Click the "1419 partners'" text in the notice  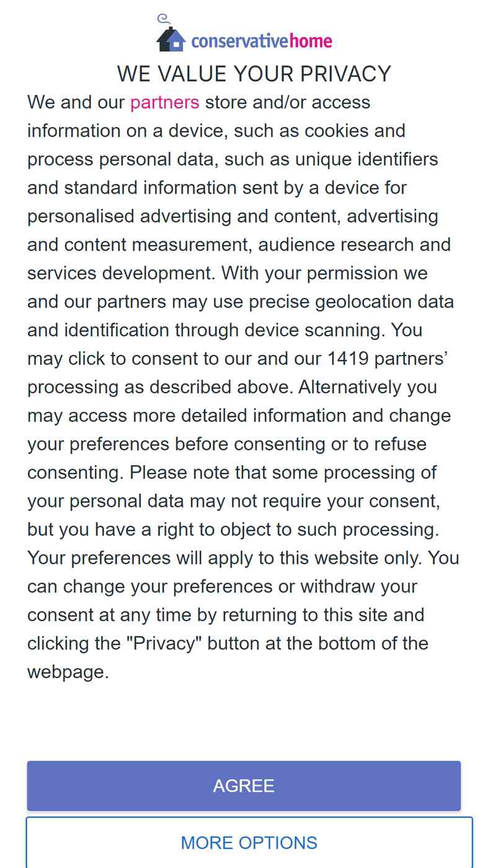(388, 359)
